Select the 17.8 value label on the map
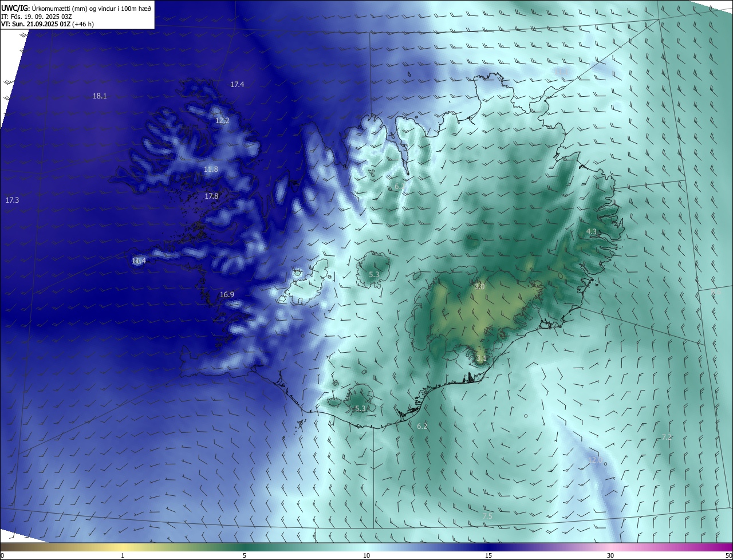This screenshot has width=733, height=560. point(211,196)
